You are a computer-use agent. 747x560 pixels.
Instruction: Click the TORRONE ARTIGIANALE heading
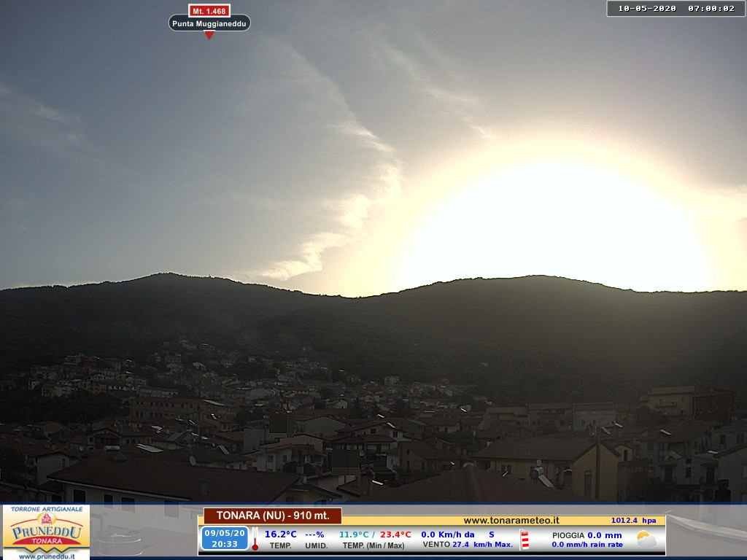pyautogui.click(x=47, y=509)
